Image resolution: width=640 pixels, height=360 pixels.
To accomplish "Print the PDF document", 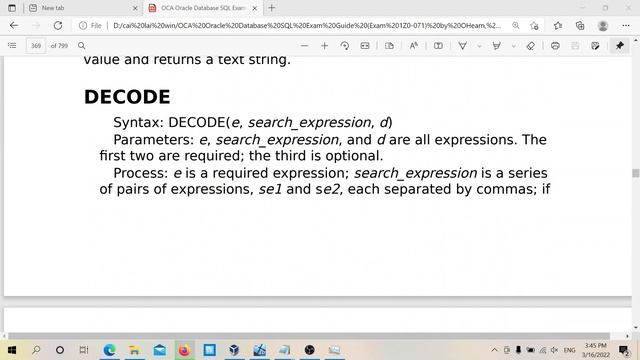I will [555, 46].
